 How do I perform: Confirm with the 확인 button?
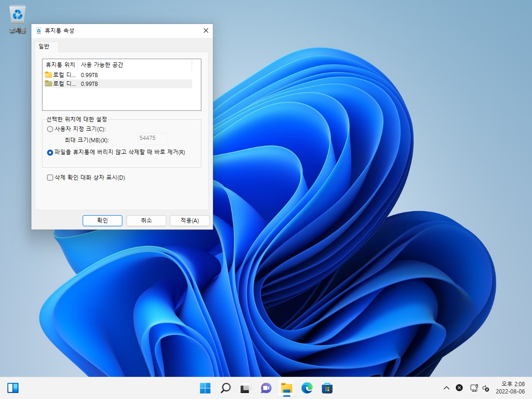click(x=103, y=221)
